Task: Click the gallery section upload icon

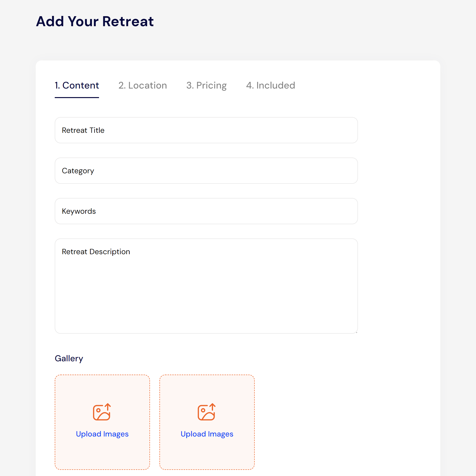Action: pos(102,412)
